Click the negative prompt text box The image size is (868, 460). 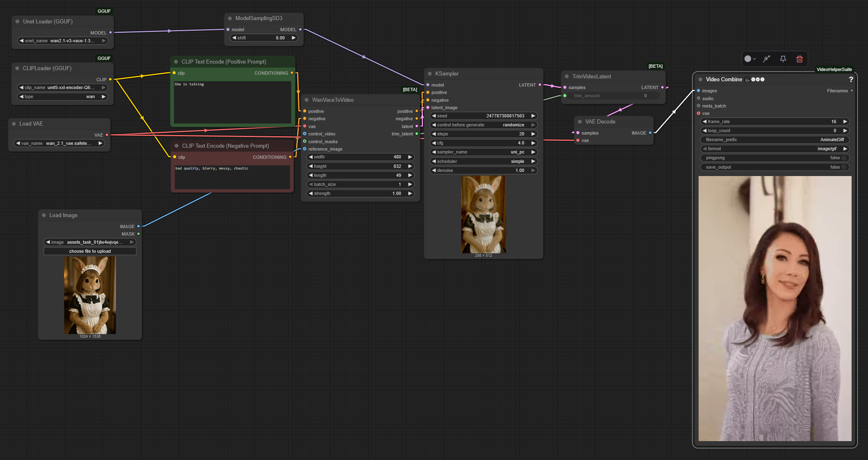(232, 177)
